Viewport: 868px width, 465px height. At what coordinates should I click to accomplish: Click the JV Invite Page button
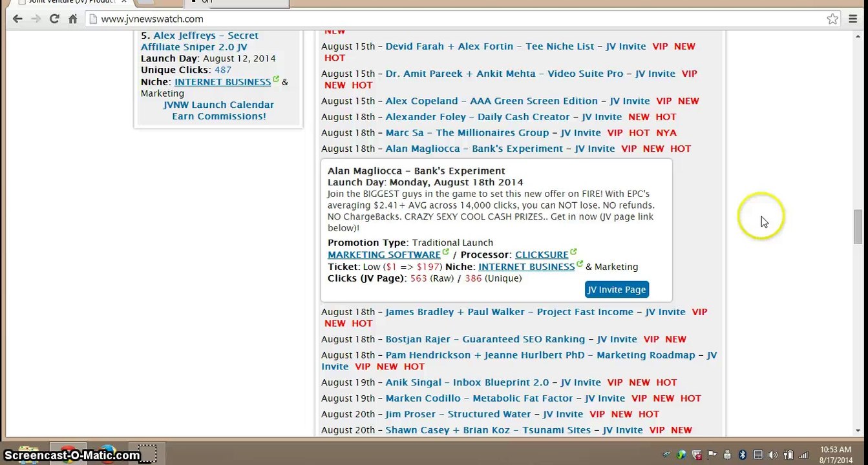(x=616, y=289)
